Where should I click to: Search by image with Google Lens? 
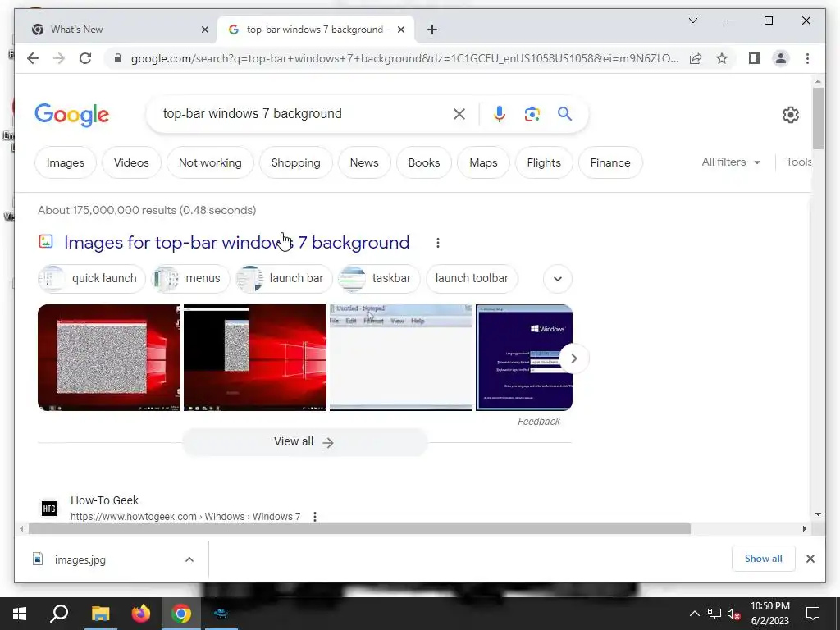(x=532, y=113)
